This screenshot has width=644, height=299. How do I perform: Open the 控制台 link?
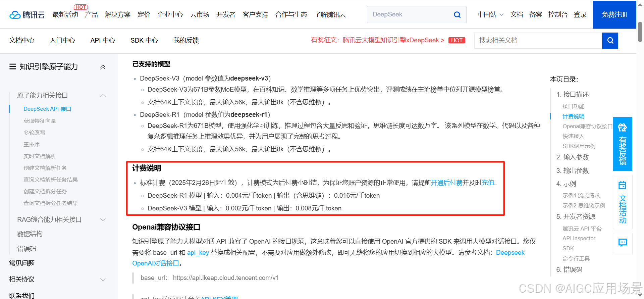(558, 15)
